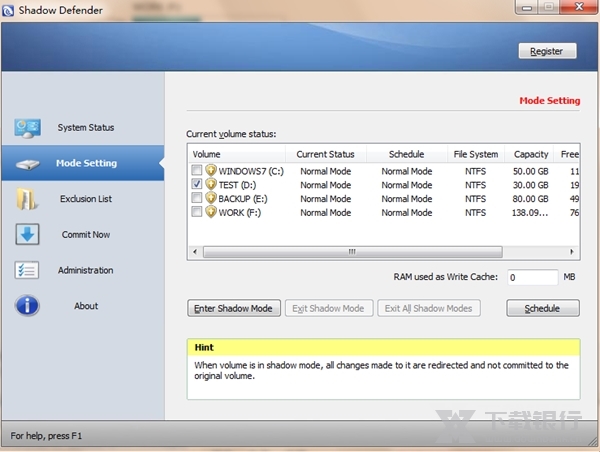Click the shield icon beside WORK (F:)
Image resolution: width=600 pixels, height=452 pixels.
(211, 212)
